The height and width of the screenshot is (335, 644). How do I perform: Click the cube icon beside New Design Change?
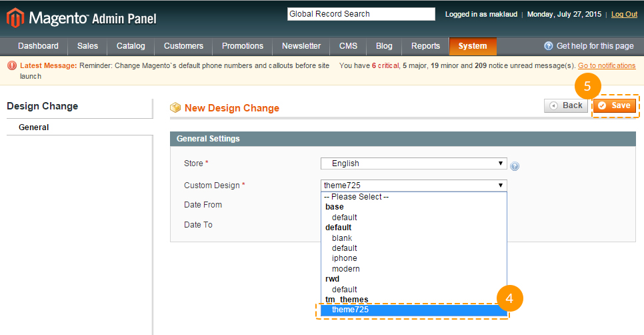(x=175, y=107)
